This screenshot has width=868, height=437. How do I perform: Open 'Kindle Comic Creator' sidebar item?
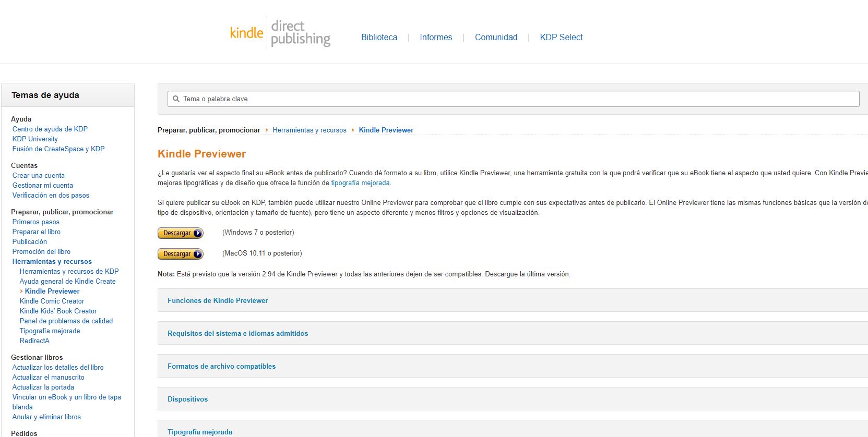point(52,301)
